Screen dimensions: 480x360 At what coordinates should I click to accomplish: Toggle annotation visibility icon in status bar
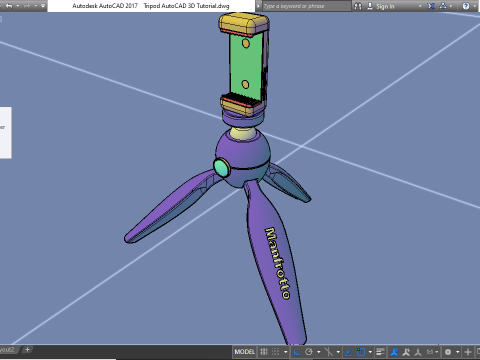(394, 352)
